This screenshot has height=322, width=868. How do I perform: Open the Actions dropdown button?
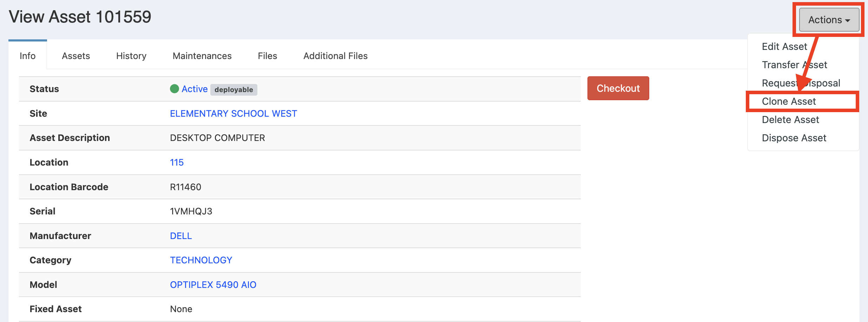coord(829,20)
